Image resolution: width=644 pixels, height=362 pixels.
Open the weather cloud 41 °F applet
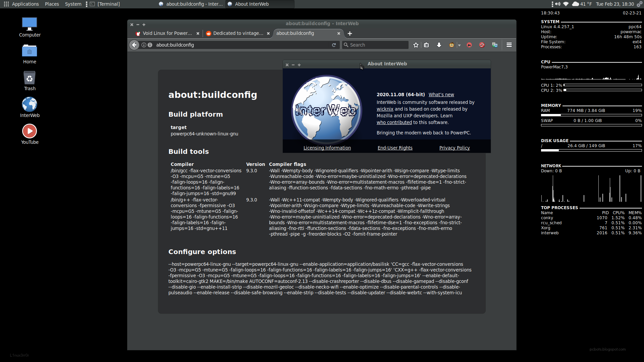582,4
